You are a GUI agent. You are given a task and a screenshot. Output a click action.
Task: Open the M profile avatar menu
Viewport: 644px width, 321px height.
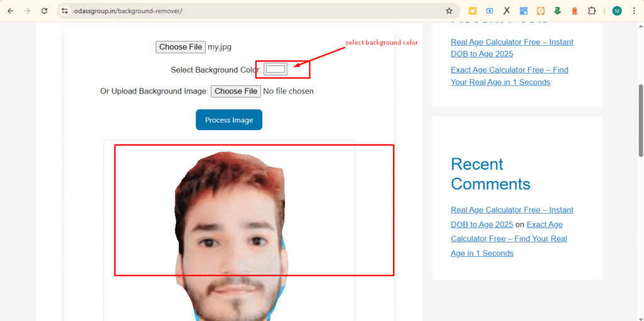click(617, 11)
